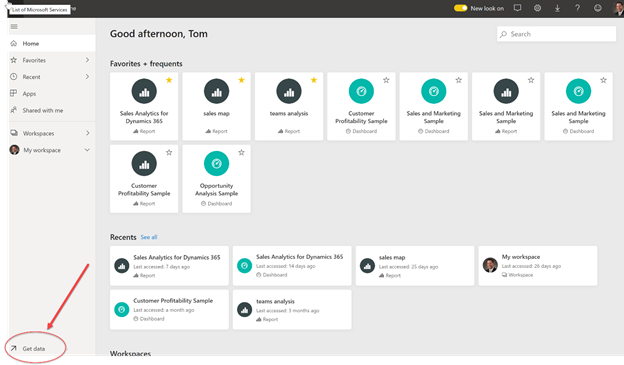Viewport: 624px width, 365px height.
Task: Unfavorite the teams analysis card star
Action: tap(314, 80)
